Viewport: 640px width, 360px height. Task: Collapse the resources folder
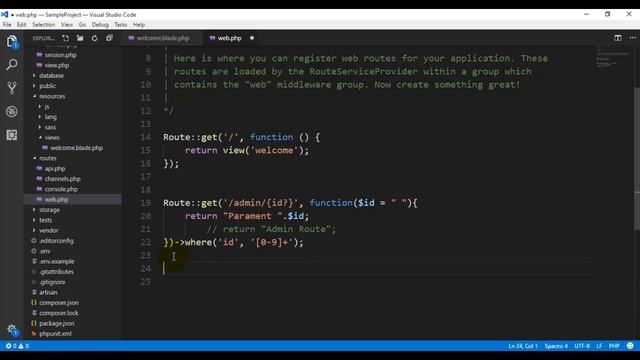(52, 96)
